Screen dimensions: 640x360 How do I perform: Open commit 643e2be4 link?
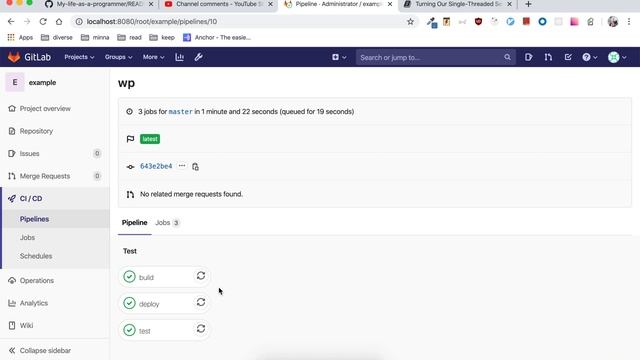[156, 166]
